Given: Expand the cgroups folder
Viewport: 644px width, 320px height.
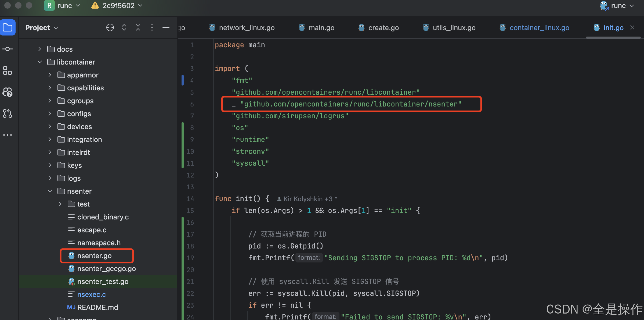Looking at the screenshot, I should click(50, 101).
